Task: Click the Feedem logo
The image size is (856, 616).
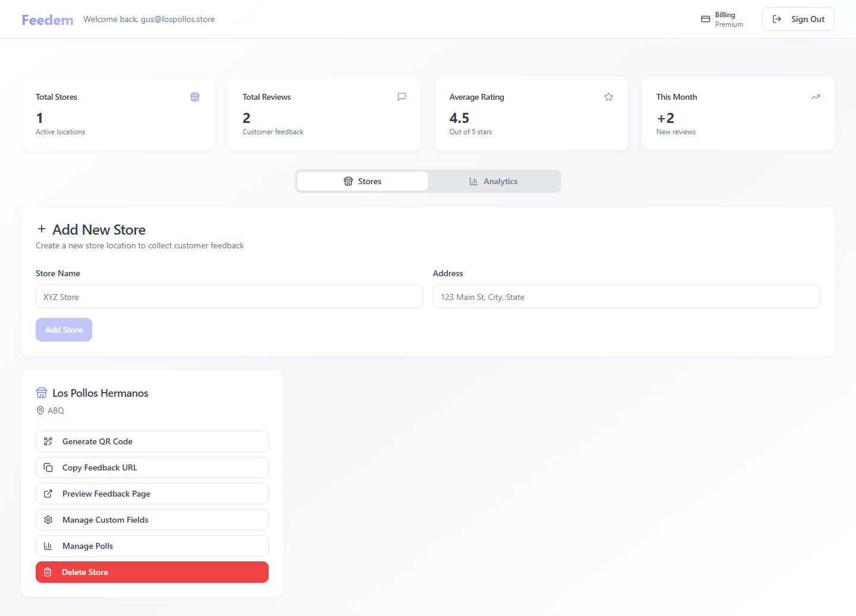Action: click(x=47, y=18)
